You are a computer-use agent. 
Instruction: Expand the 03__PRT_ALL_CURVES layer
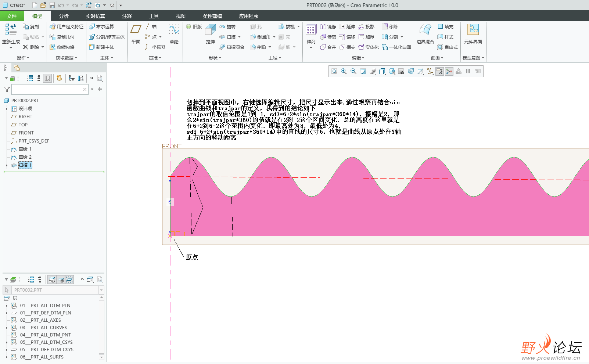point(6,328)
